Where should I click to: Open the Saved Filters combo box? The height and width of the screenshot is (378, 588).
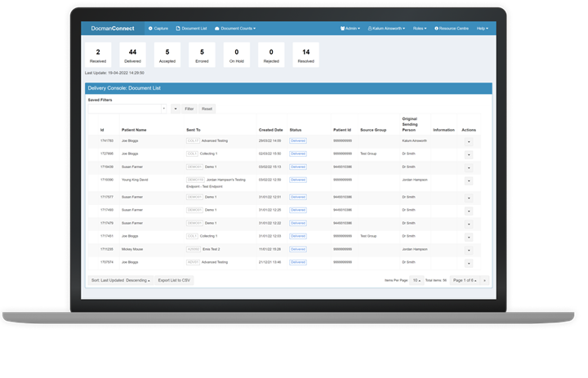(127, 108)
